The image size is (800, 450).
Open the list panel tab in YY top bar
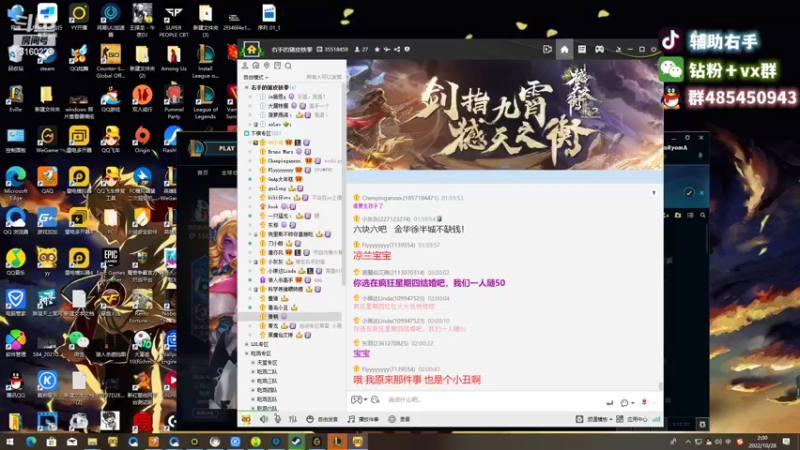tap(582, 49)
